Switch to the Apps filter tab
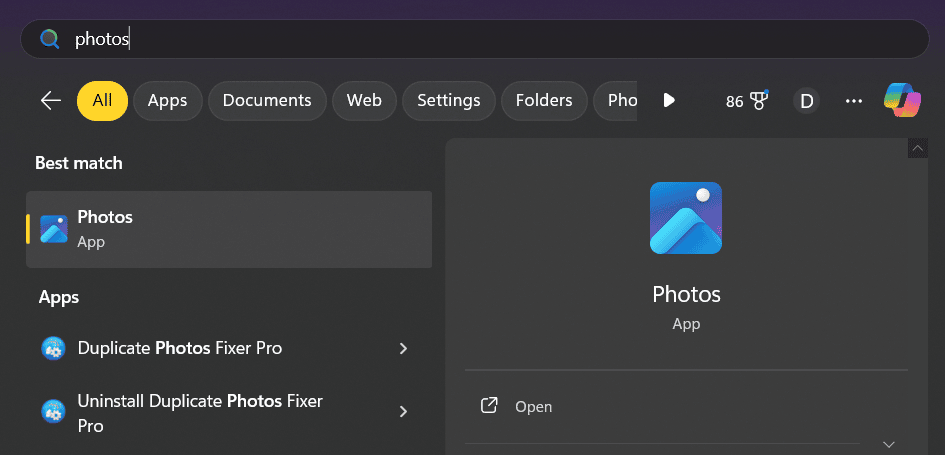945x455 pixels. pos(168,101)
